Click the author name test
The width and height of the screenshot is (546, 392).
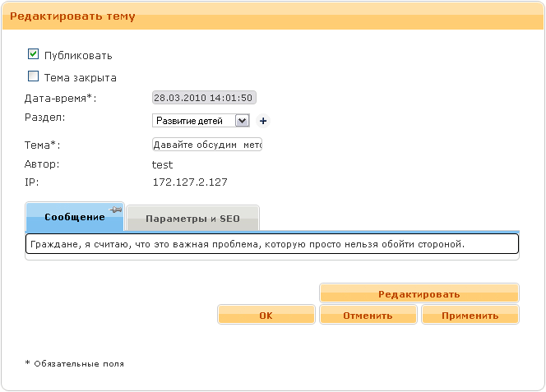[163, 164]
